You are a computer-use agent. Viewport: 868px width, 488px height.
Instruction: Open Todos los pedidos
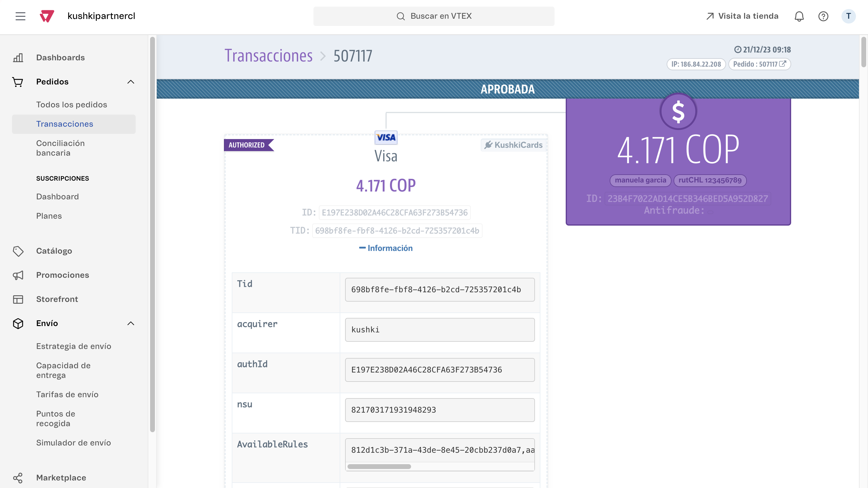[x=71, y=105]
